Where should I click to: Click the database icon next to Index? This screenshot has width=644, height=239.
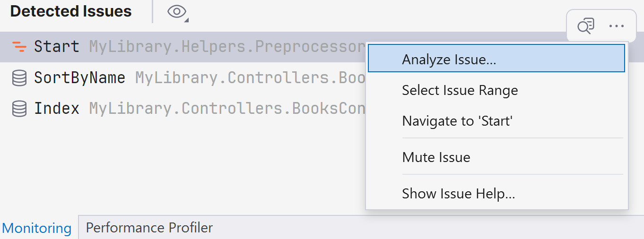(19, 109)
